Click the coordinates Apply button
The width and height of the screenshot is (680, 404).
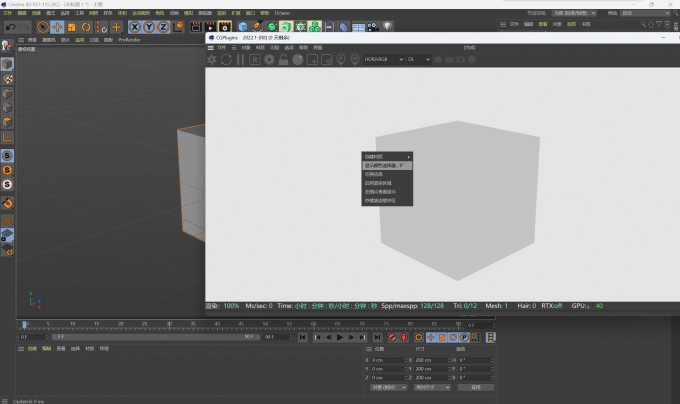[x=476, y=388]
